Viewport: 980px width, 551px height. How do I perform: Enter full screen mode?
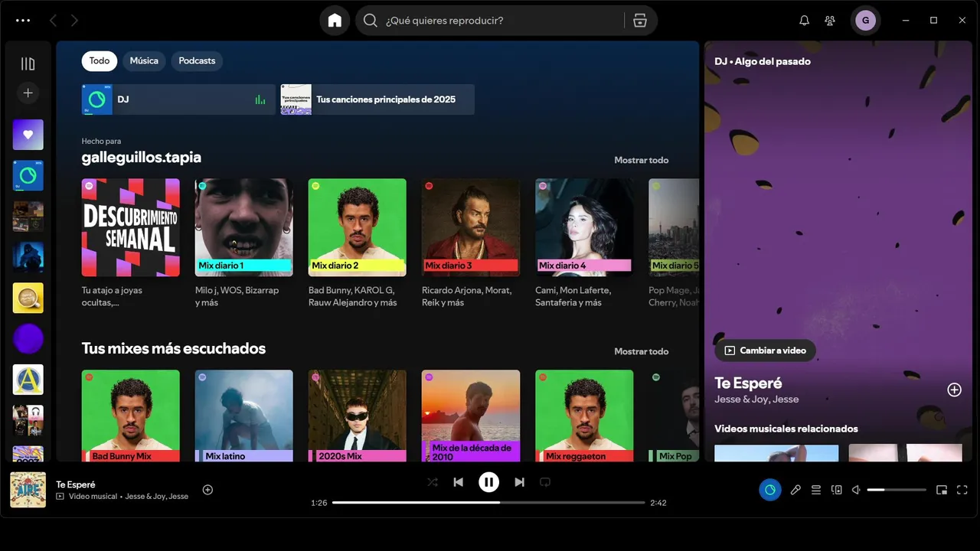962,490
